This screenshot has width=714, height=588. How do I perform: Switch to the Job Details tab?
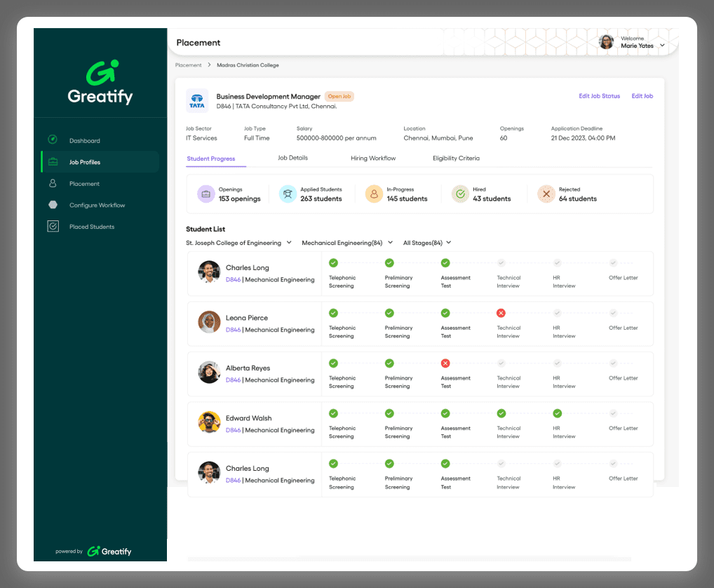click(292, 158)
